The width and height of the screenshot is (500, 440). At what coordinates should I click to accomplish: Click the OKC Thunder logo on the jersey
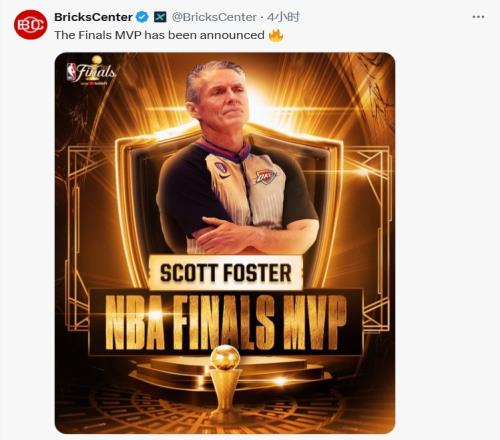click(266, 177)
